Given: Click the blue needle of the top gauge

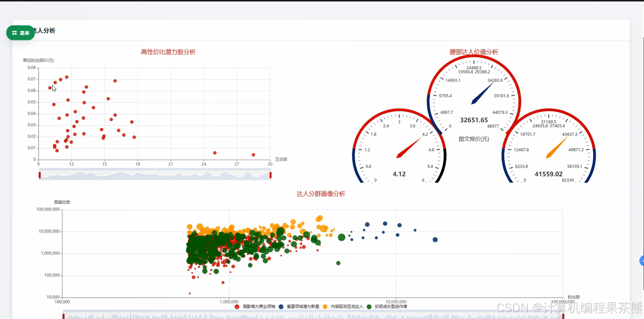Looking at the screenshot, I should 482,94.
